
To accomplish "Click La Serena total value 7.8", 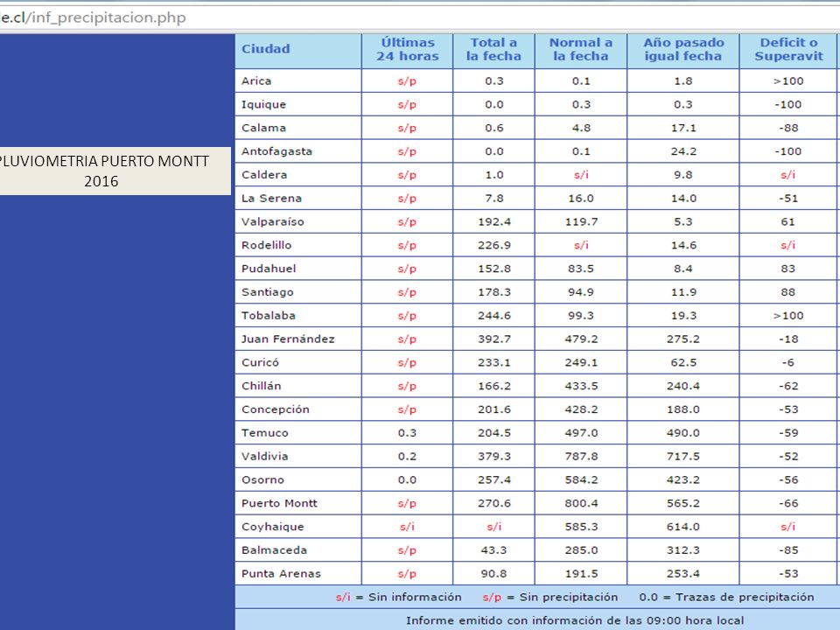I will (x=493, y=199).
